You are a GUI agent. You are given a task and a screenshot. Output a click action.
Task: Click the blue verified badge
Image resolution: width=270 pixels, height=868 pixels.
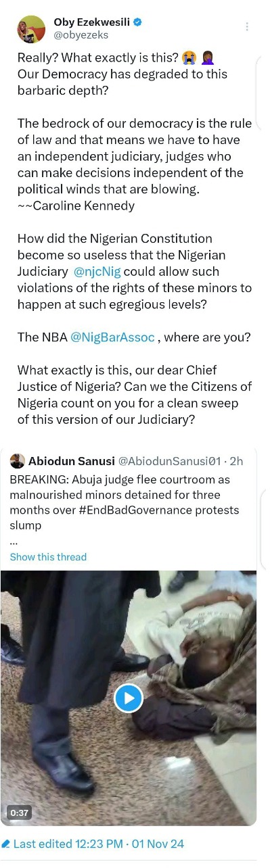click(x=138, y=22)
